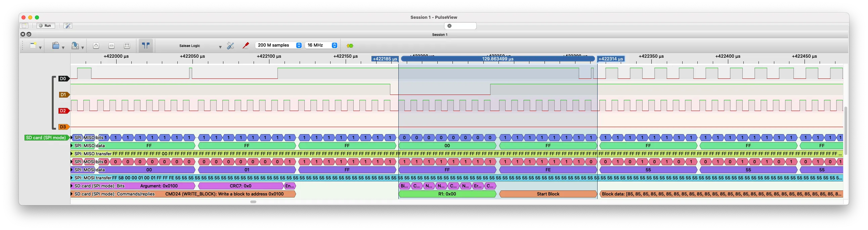Click the 129.863499 µs cursor span label
Screen dimensions: 868x230
coord(498,59)
